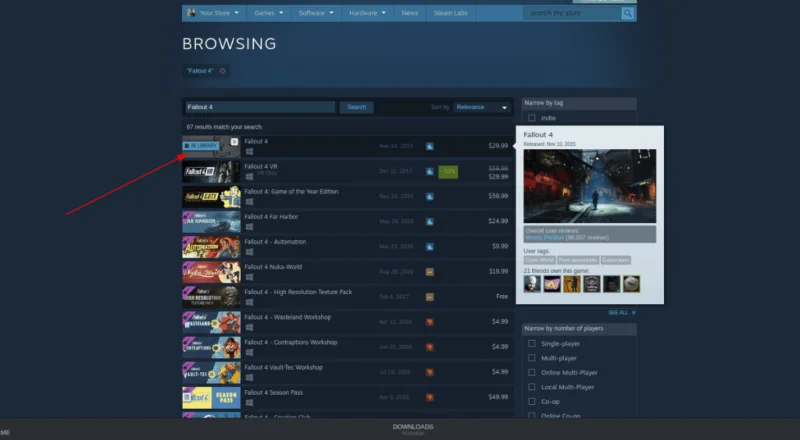Click the Windows icon under Fallout 4 Far Harbor
The height and width of the screenshot is (440, 800).
[249, 227]
